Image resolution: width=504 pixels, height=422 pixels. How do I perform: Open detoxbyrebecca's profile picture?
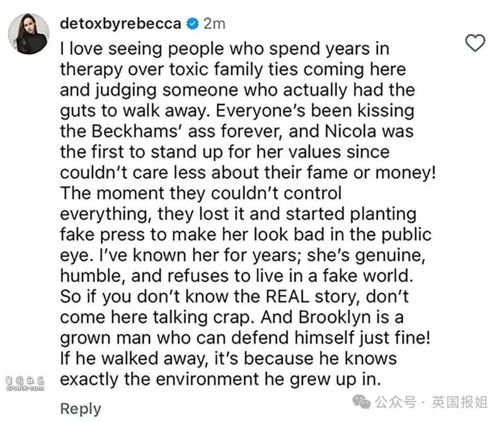28,32
